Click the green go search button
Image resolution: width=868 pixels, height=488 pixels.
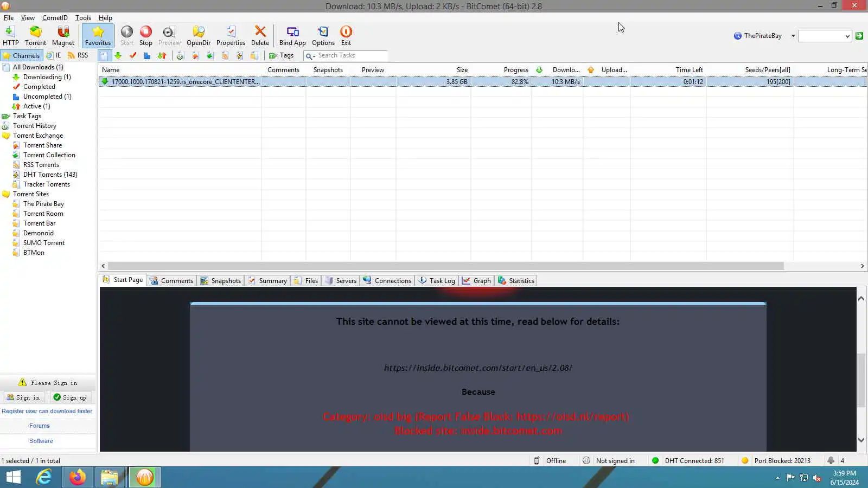[859, 36]
